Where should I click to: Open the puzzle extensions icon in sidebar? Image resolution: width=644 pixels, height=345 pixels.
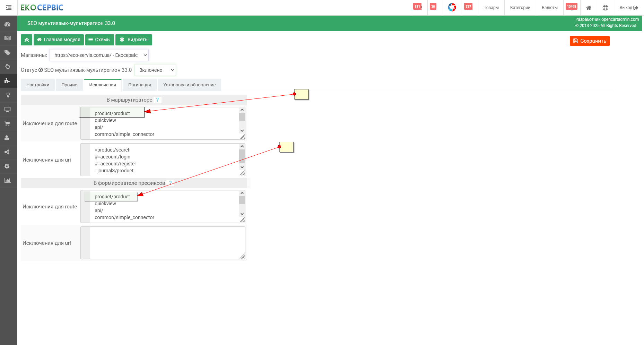[7, 81]
